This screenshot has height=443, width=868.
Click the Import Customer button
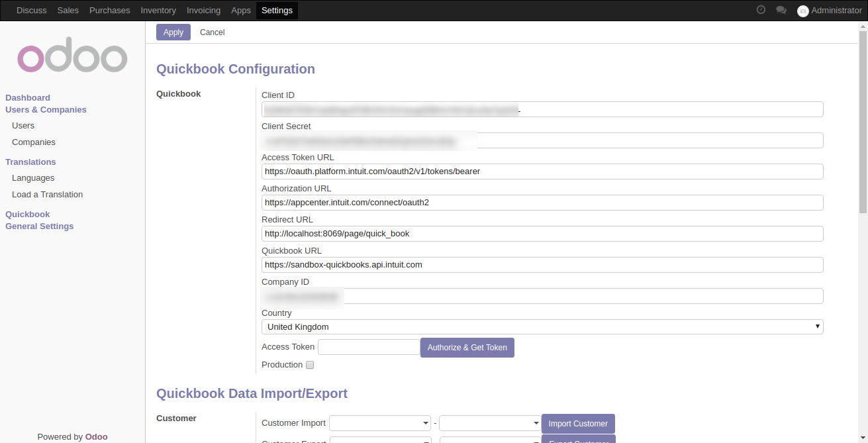[578, 423]
